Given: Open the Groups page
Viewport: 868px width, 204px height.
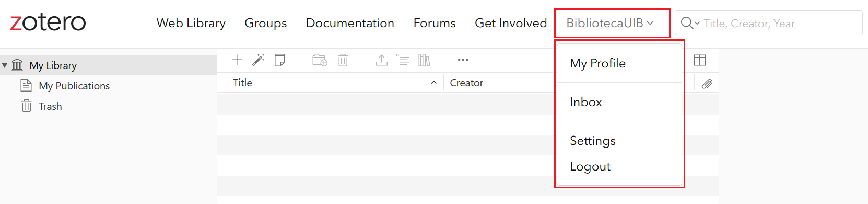Looking at the screenshot, I should click(266, 23).
